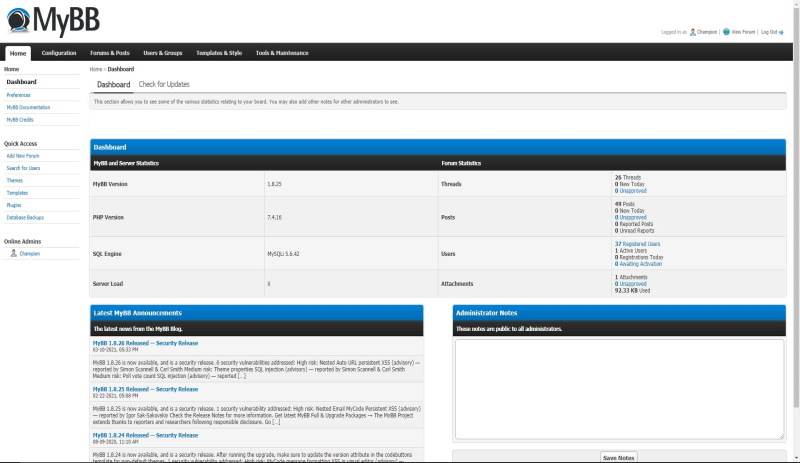This screenshot has height=463, width=800.
Task: Click the Forum Statistics header
Action: (x=461, y=163)
